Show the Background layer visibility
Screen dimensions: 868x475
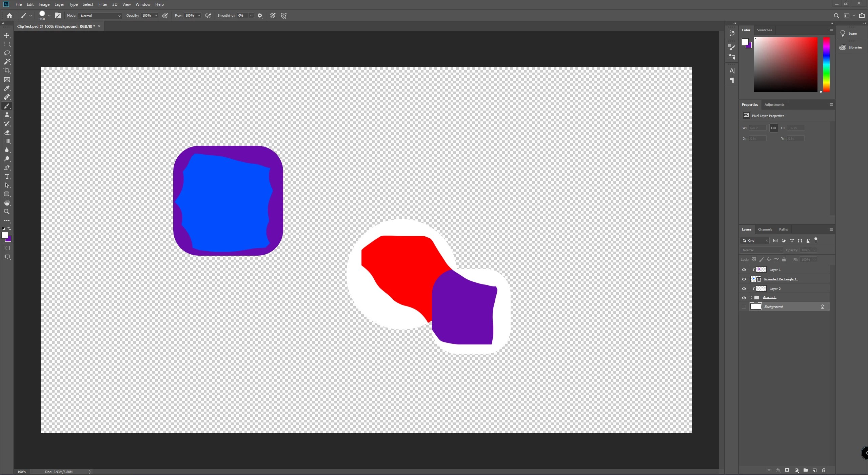744,307
